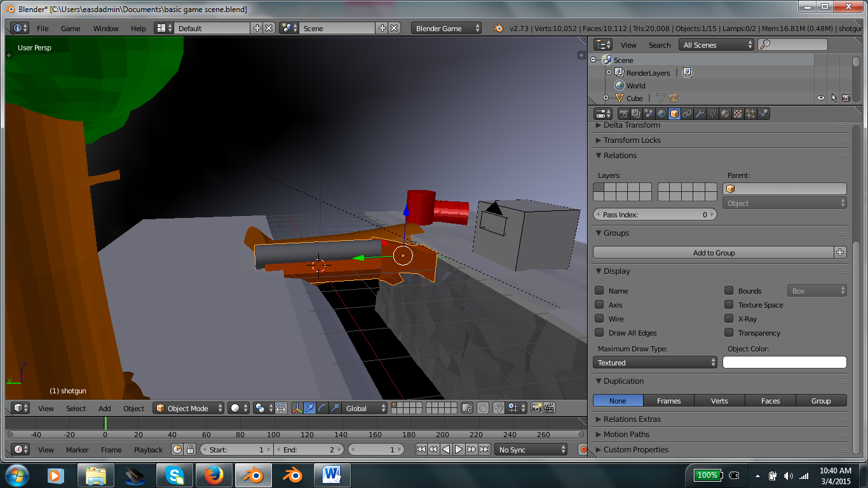
Task: Toggle Cube selectability arrow in outliner
Action: [x=834, y=98]
